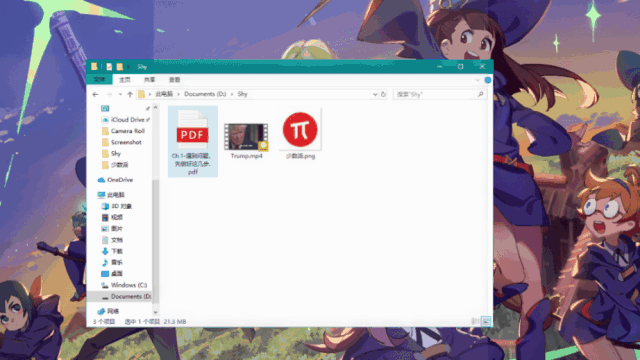Open 文档 folder in sidebar

click(117, 240)
